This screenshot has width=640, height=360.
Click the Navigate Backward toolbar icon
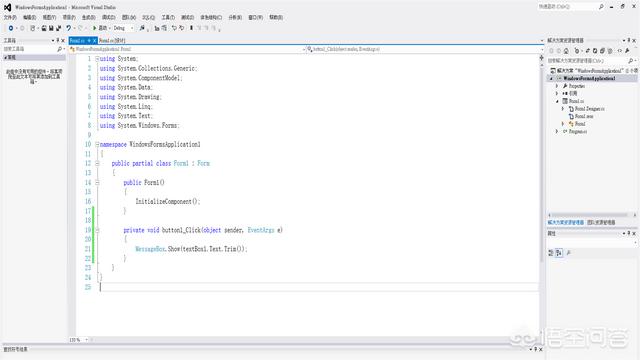(11, 28)
